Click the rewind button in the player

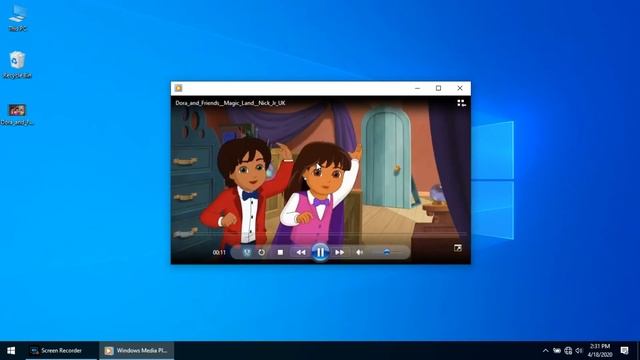[301, 252]
